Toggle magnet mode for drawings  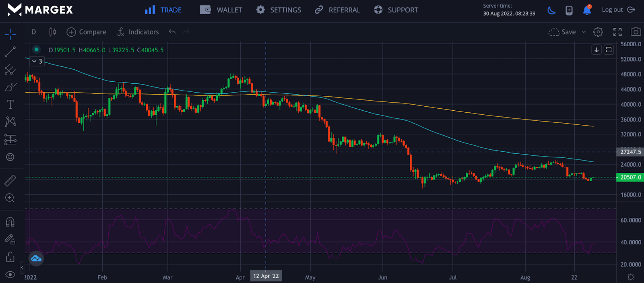click(10, 222)
